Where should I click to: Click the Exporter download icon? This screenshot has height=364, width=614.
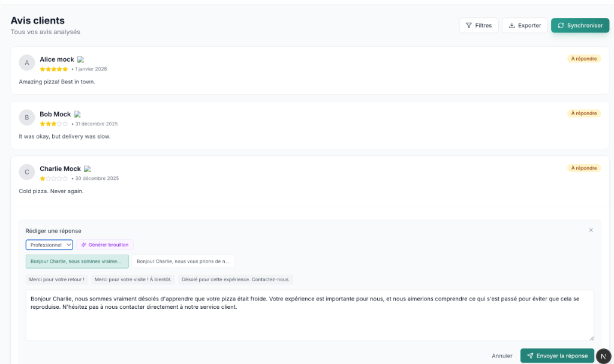(511, 26)
